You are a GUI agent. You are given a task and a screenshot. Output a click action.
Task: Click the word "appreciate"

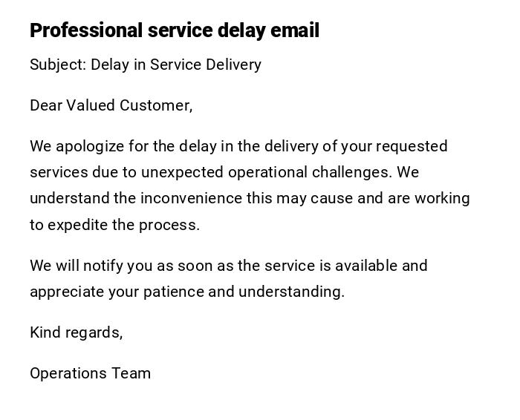coord(67,292)
